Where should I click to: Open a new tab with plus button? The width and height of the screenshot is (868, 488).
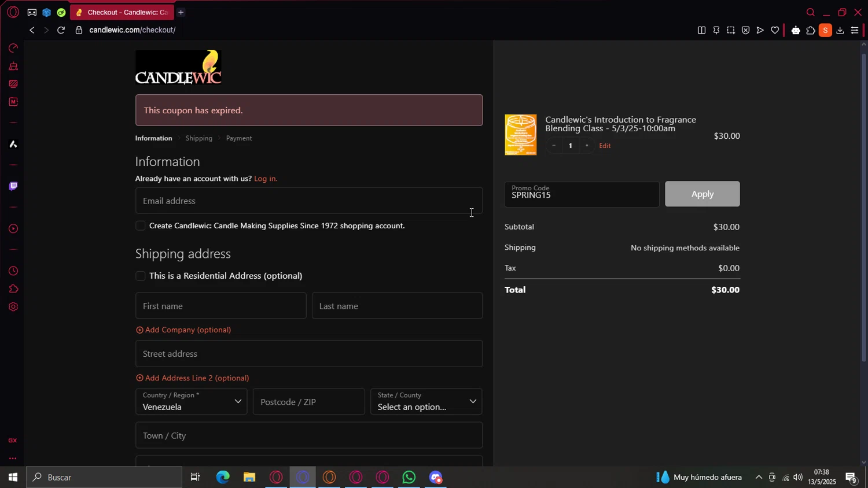181,12
